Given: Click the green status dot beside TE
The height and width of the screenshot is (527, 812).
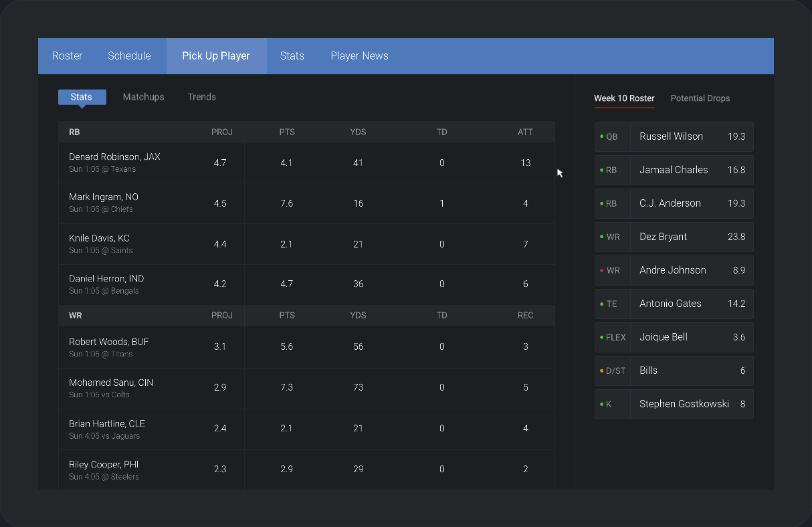Looking at the screenshot, I should tap(601, 304).
